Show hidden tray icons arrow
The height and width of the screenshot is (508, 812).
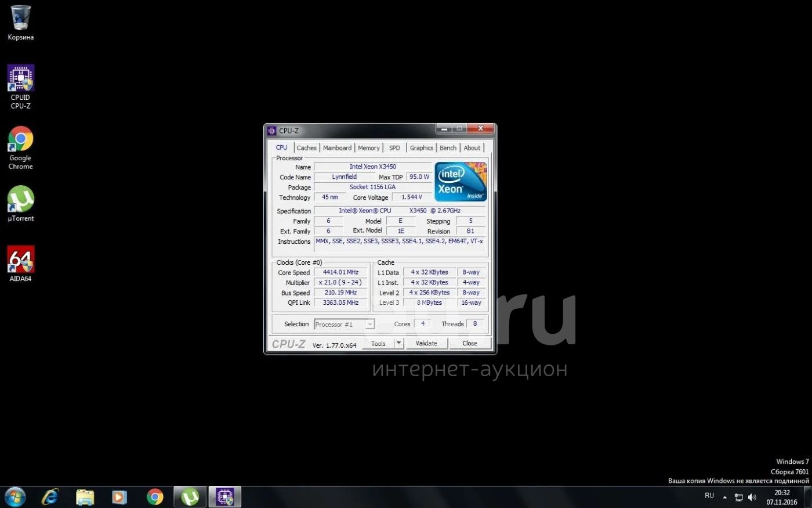tap(724, 497)
